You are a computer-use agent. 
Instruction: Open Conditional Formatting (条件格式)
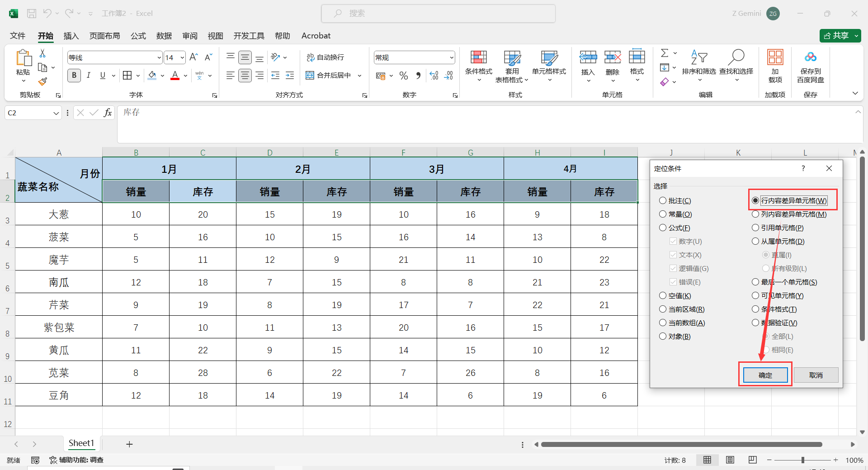[x=479, y=66]
